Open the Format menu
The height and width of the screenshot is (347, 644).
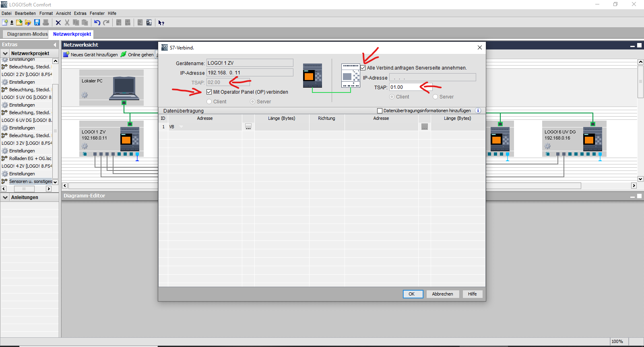46,13
